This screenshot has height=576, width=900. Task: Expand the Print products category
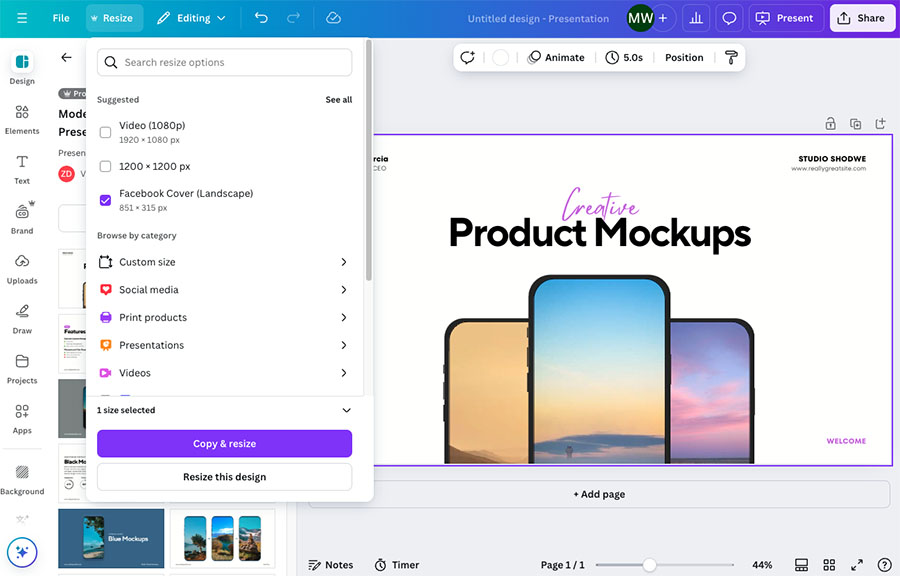[x=224, y=317]
